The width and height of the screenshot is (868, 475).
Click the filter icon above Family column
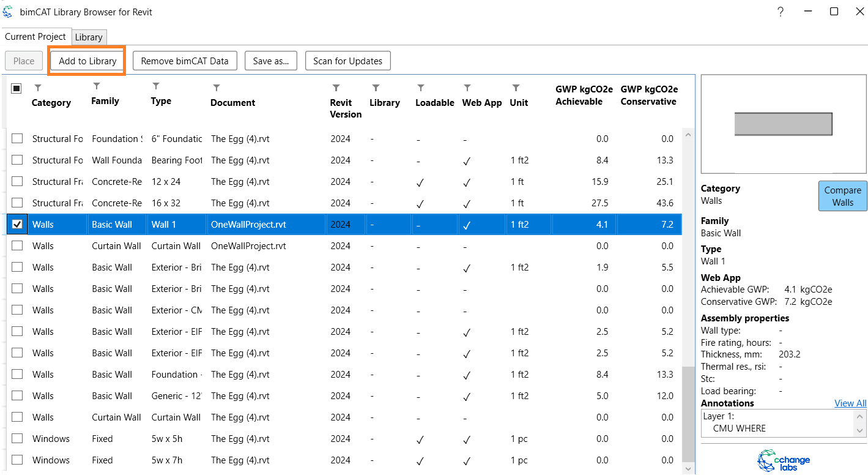[97, 86]
